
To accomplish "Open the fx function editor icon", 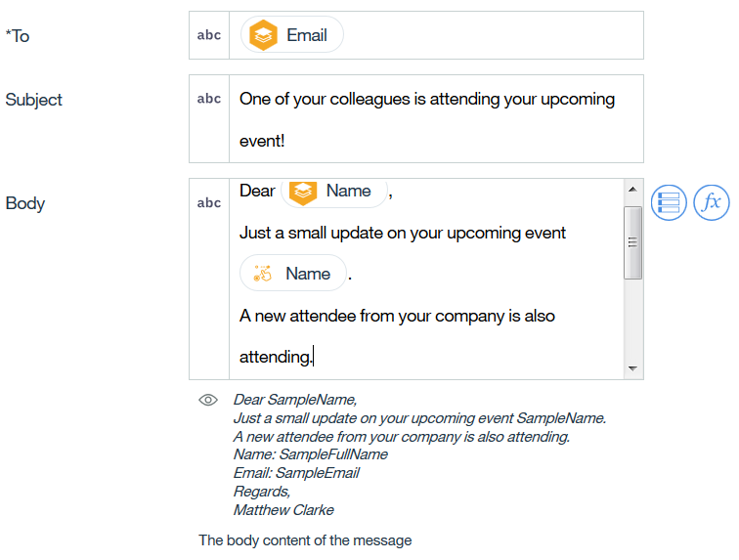I will click(x=712, y=202).
